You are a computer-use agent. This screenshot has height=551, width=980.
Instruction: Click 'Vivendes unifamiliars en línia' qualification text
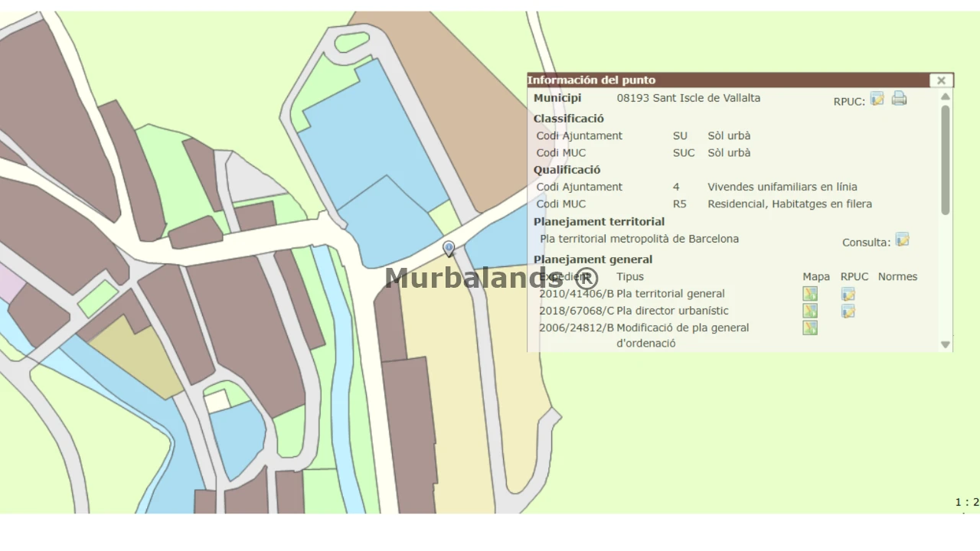782,187
